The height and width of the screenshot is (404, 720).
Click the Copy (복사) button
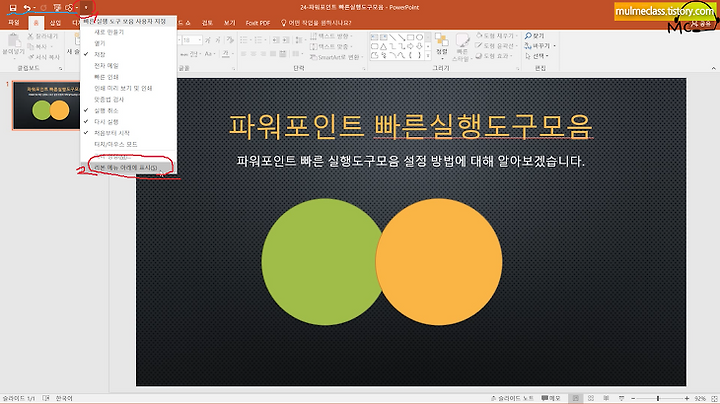click(38, 46)
